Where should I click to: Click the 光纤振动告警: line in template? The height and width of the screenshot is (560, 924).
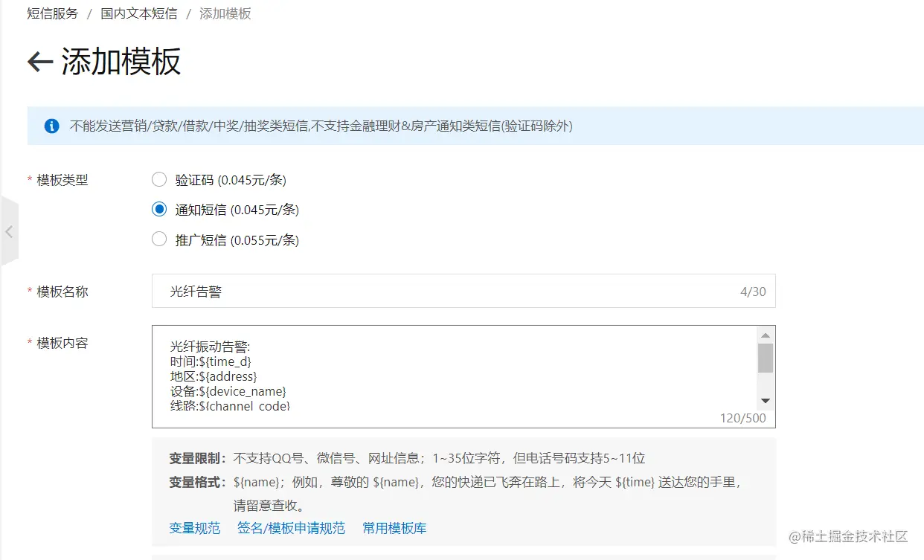[211, 347]
